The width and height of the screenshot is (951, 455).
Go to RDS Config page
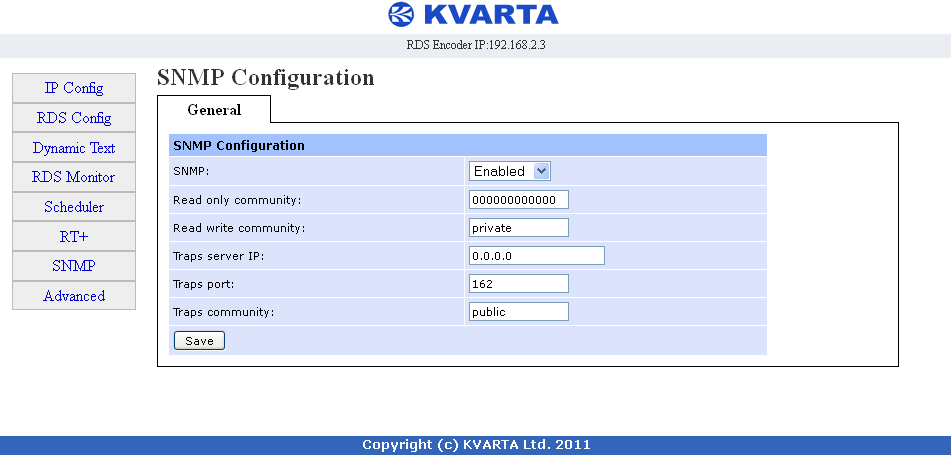(x=74, y=118)
